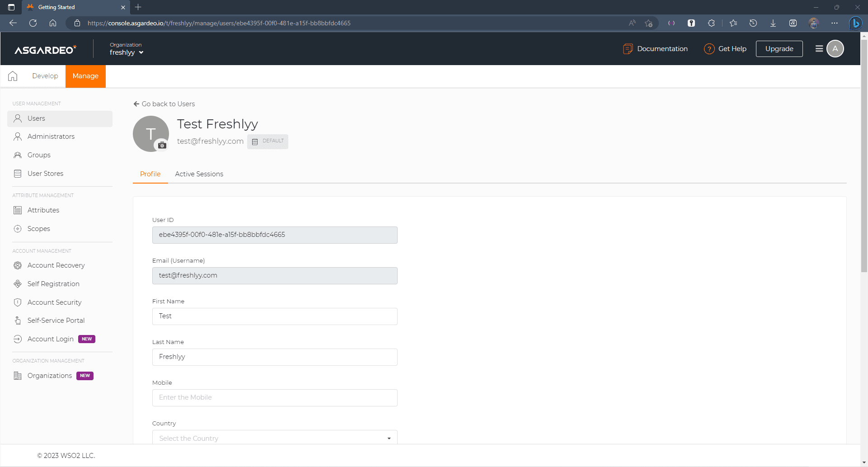The image size is (868, 467).
Task: Go back with browser back arrow
Action: pyautogui.click(x=13, y=23)
